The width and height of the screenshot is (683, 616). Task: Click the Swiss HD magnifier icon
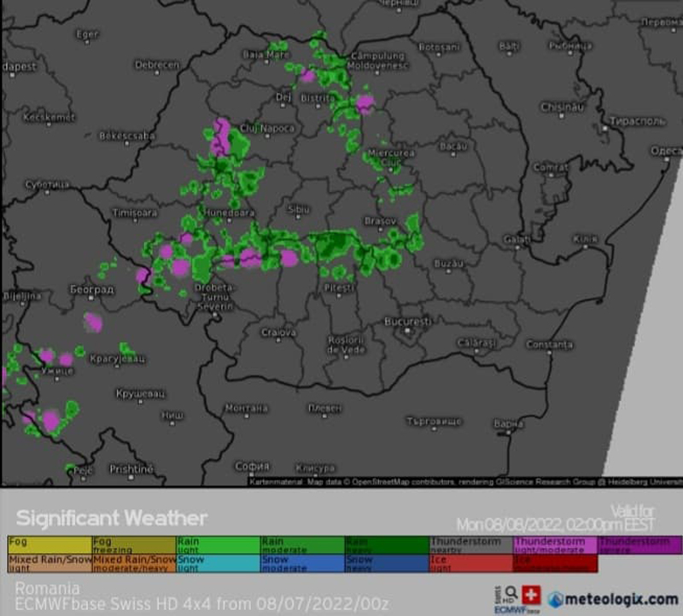[510, 594]
